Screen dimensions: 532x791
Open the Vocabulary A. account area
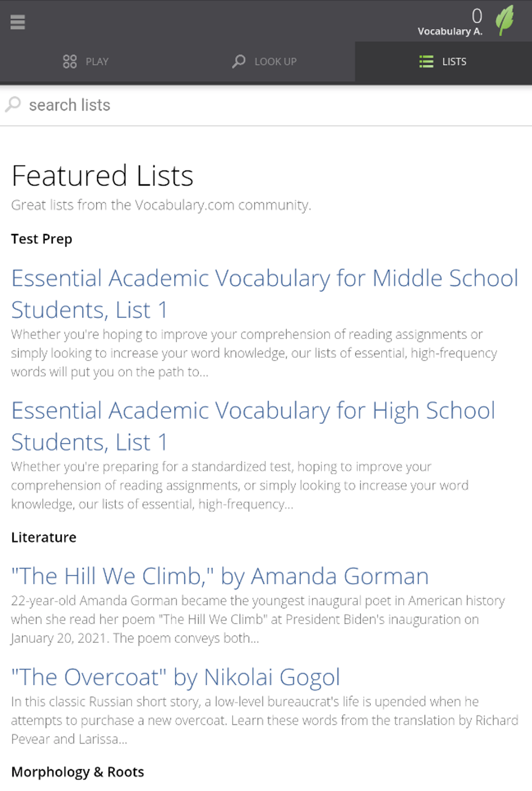450,31
